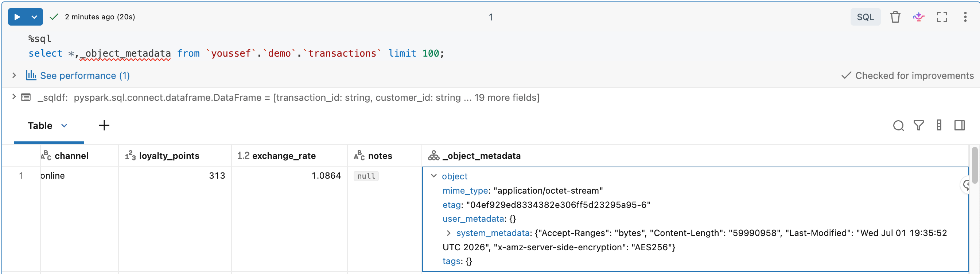Select the Table results tab

(x=40, y=125)
